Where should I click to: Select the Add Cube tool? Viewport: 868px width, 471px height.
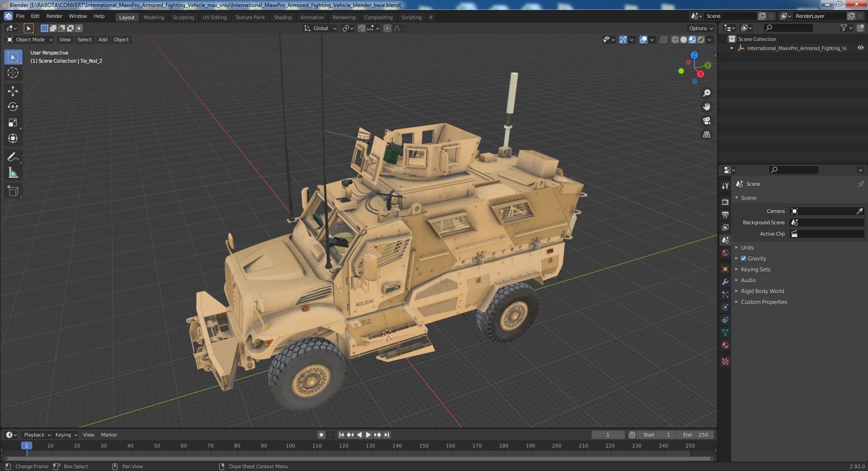[x=13, y=191]
